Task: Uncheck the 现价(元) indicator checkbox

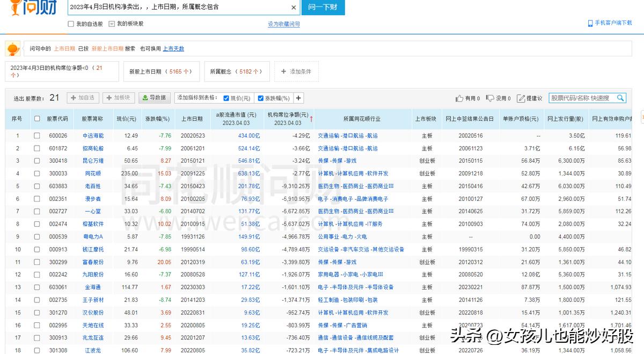Action: (x=226, y=98)
